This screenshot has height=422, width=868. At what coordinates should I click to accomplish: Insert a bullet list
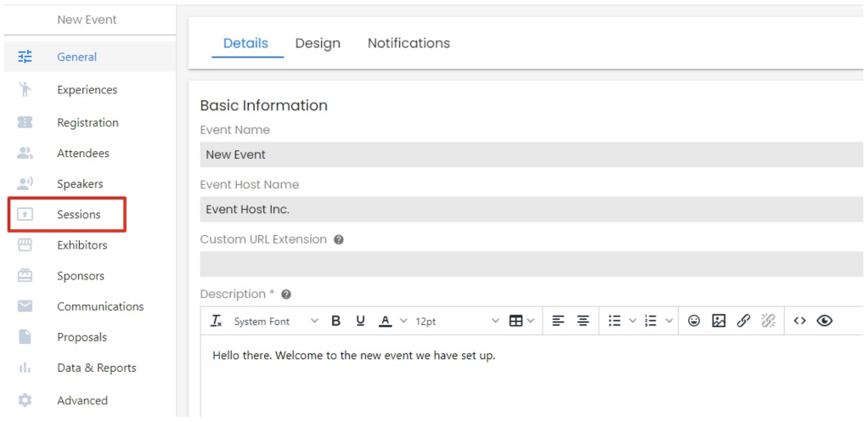pos(614,321)
